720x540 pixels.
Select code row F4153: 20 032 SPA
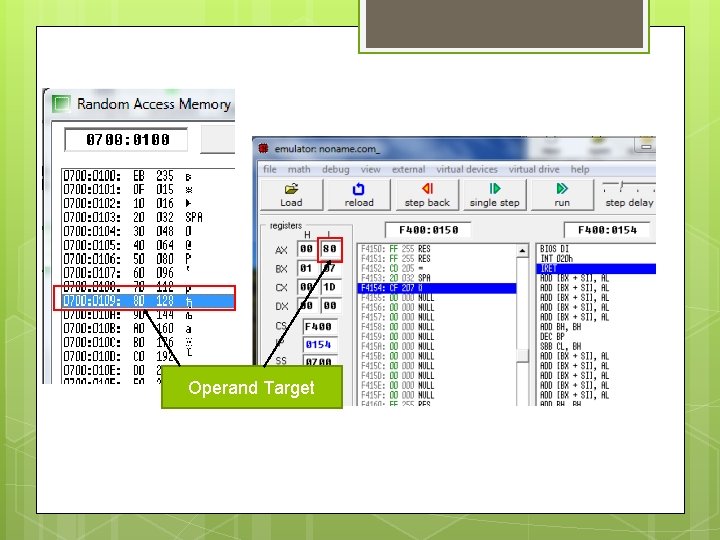click(437, 278)
